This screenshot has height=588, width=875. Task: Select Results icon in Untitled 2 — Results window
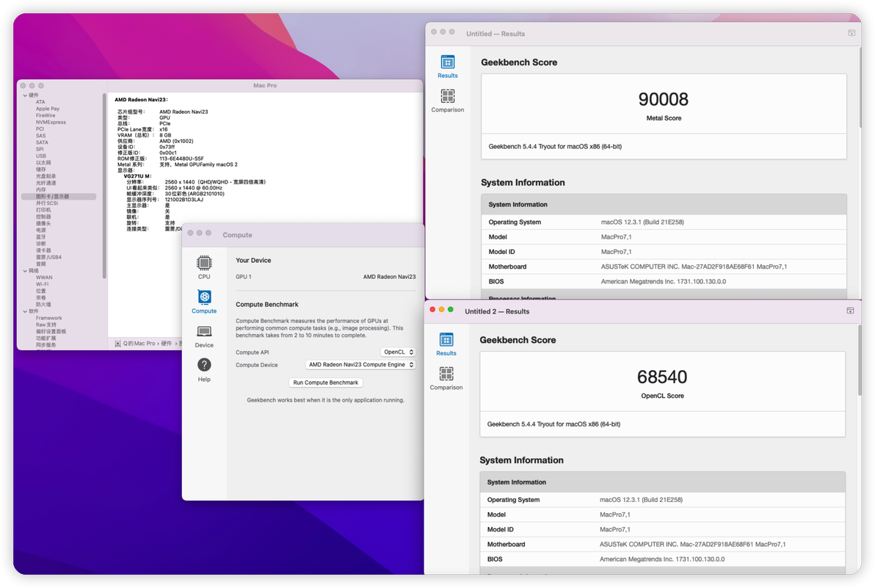pyautogui.click(x=446, y=344)
